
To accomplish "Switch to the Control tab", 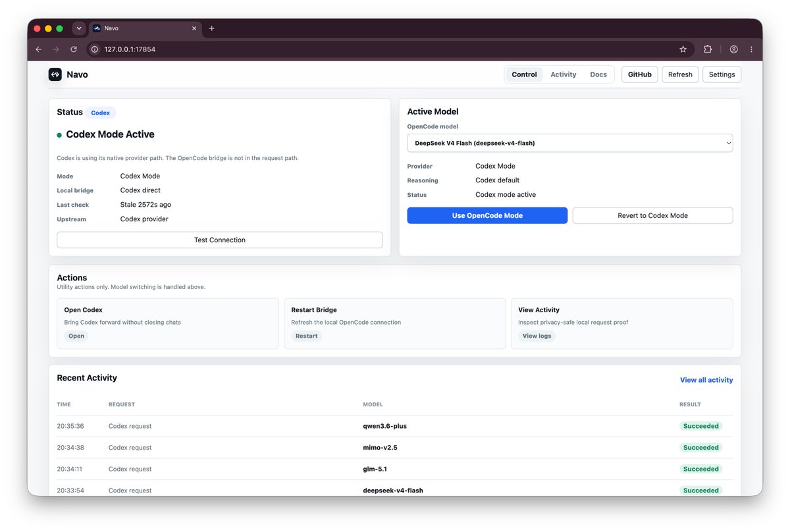I will (x=525, y=74).
